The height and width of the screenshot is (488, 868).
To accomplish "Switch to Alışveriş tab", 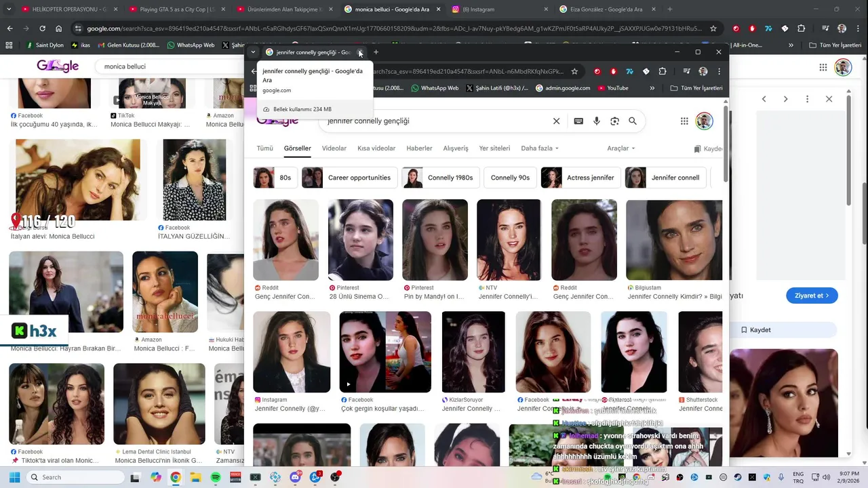I will click(x=456, y=148).
